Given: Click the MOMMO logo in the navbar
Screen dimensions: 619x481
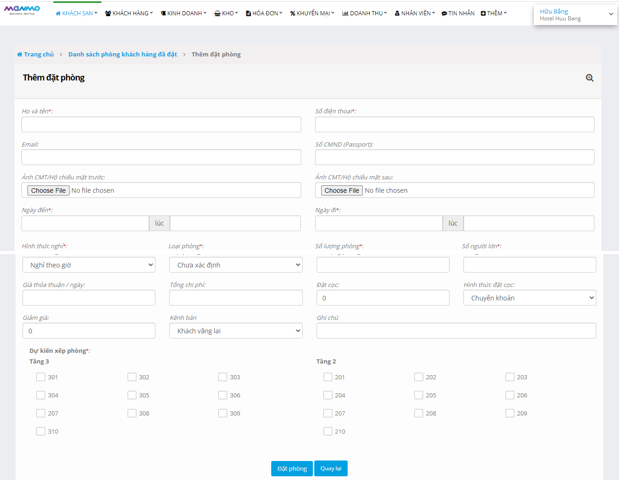Looking at the screenshot, I should pos(22,10).
